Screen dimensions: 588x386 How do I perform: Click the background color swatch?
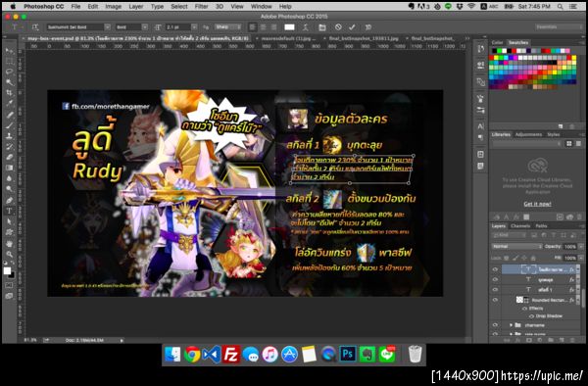coord(12,275)
